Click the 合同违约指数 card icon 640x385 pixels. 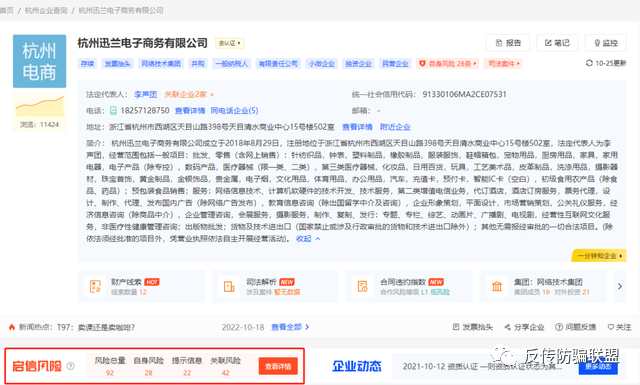coord(362,287)
